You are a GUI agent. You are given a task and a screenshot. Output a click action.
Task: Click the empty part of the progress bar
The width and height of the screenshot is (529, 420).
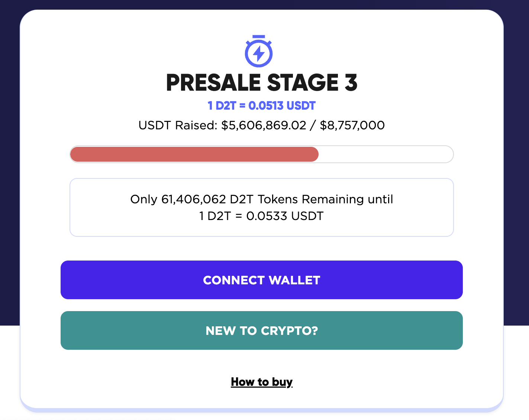(386, 154)
